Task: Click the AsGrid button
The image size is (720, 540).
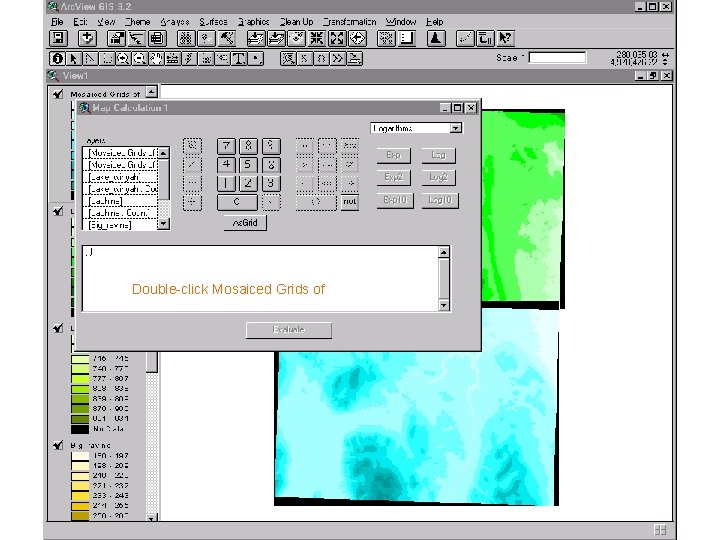Action: click(x=245, y=223)
